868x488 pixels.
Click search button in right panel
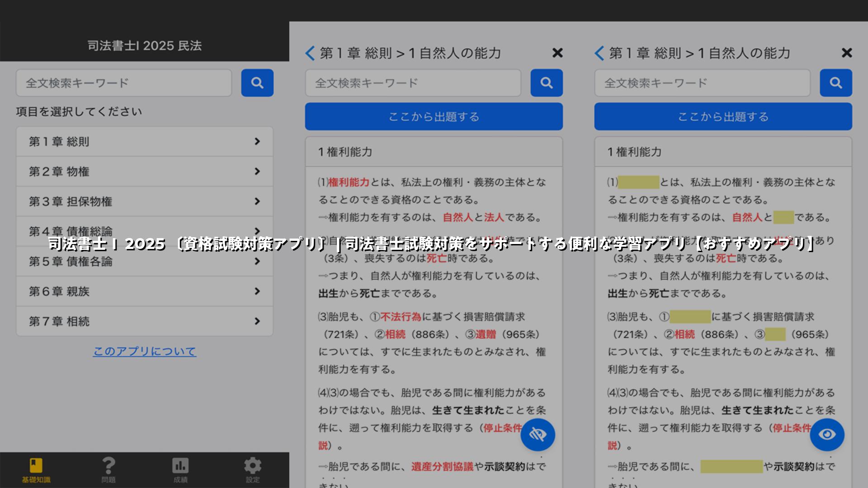point(836,83)
